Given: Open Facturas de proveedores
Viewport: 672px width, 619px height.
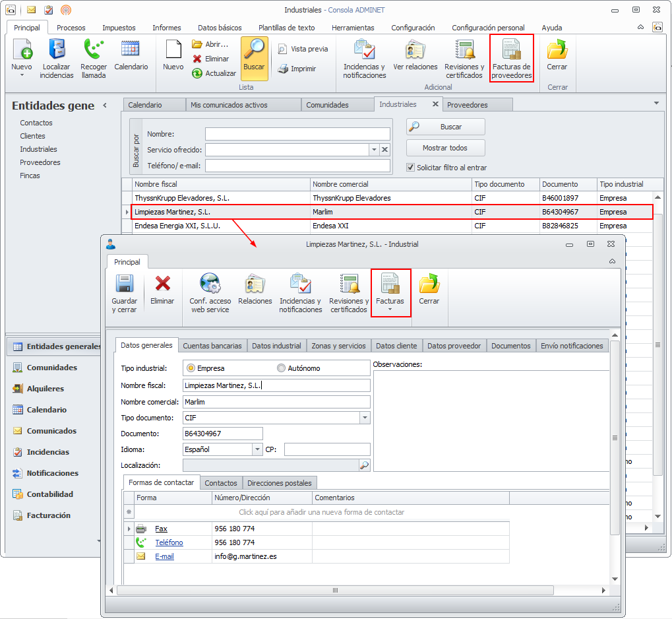Looking at the screenshot, I should (x=511, y=59).
